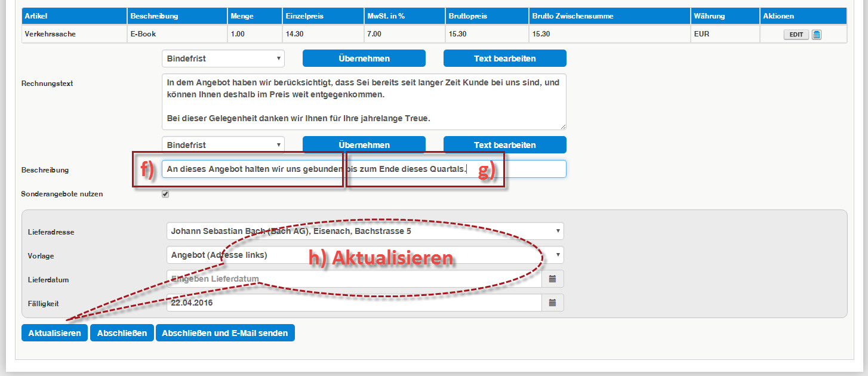Image resolution: width=868 pixels, height=376 pixels.
Task: Click the Vorlage label
Action: (x=41, y=255)
